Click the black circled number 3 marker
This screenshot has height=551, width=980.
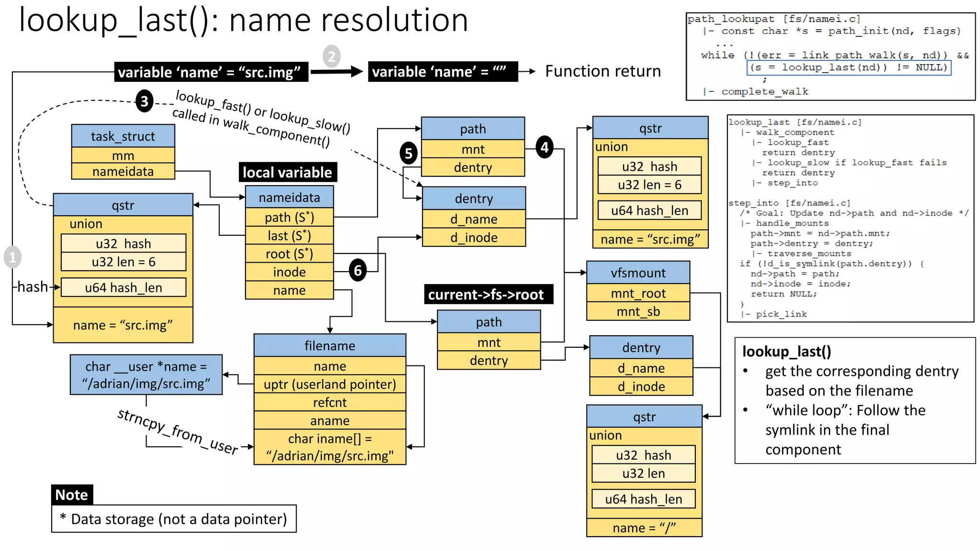[x=144, y=101]
